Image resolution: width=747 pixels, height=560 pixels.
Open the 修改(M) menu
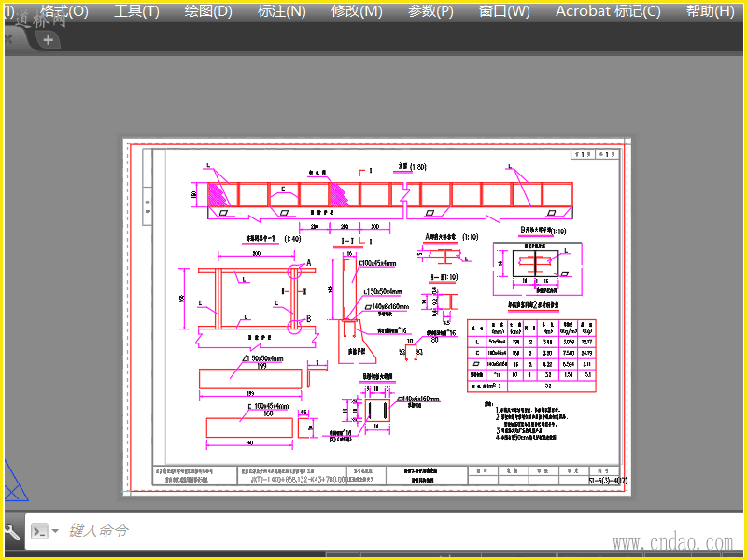pyautogui.click(x=357, y=10)
